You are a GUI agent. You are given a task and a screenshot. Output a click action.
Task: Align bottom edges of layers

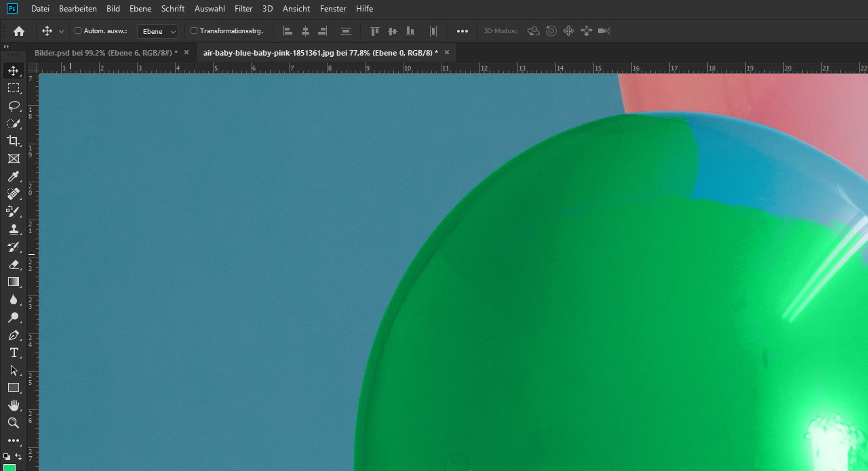(x=410, y=30)
